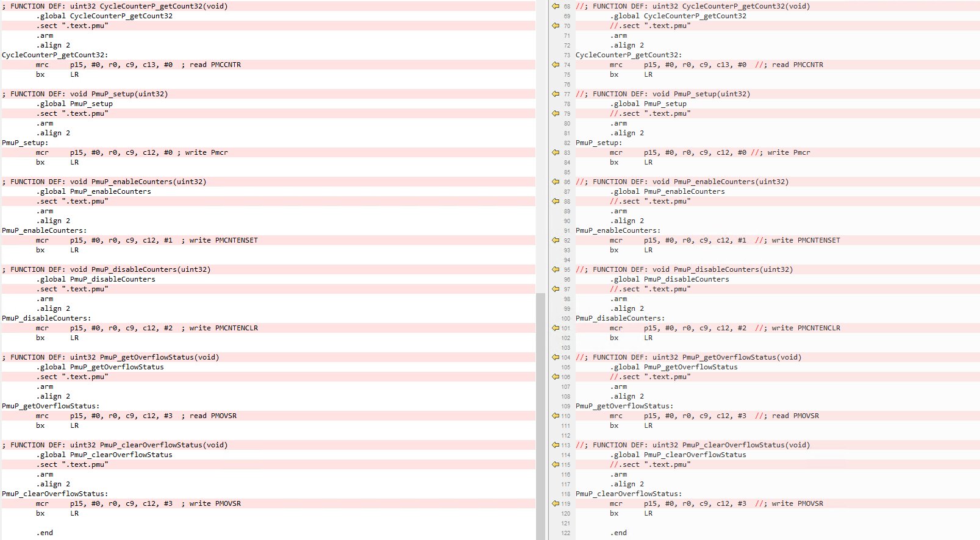
Task: Click the copy-change arrow at line 77
Action: (x=556, y=94)
